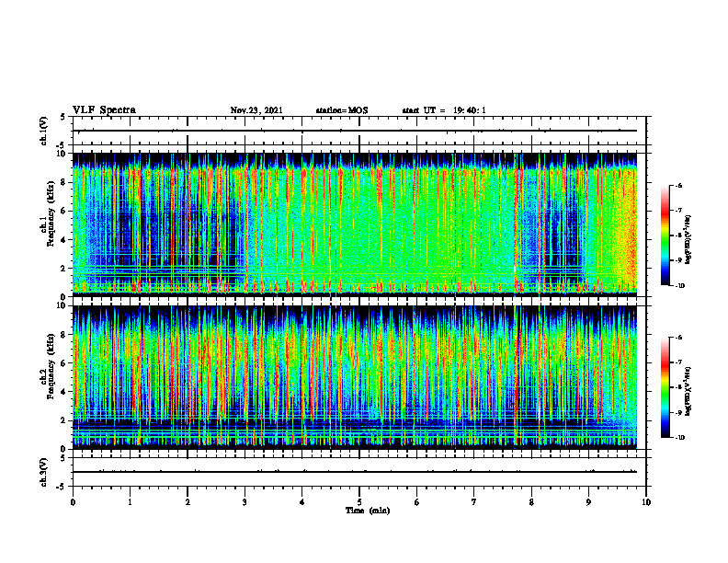The image size is (728, 563).
Task: Click time axis tick label '4'
Action: click(302, 502)
